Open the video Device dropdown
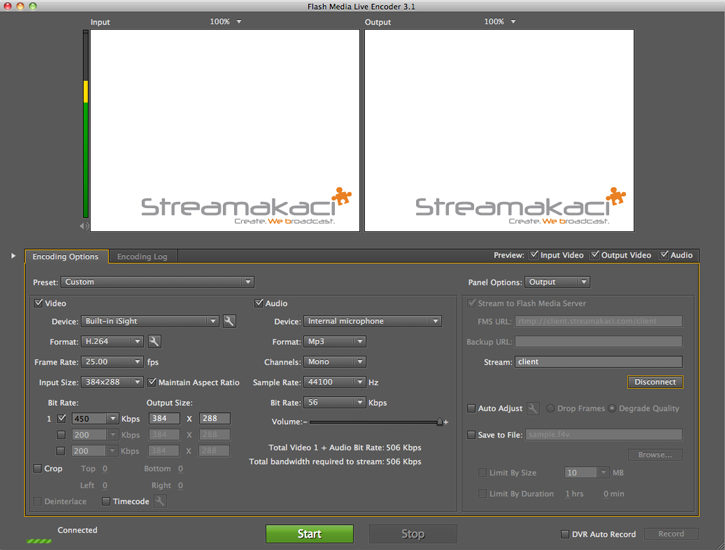Screen dimensions: 725x550 [x=150, y=321]
